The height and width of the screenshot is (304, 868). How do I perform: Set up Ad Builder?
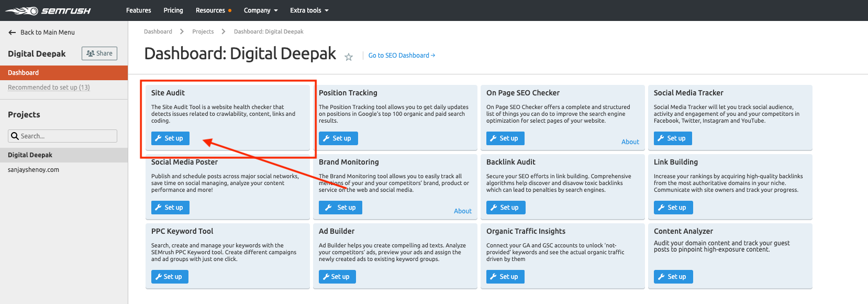[x=337, y=277]
